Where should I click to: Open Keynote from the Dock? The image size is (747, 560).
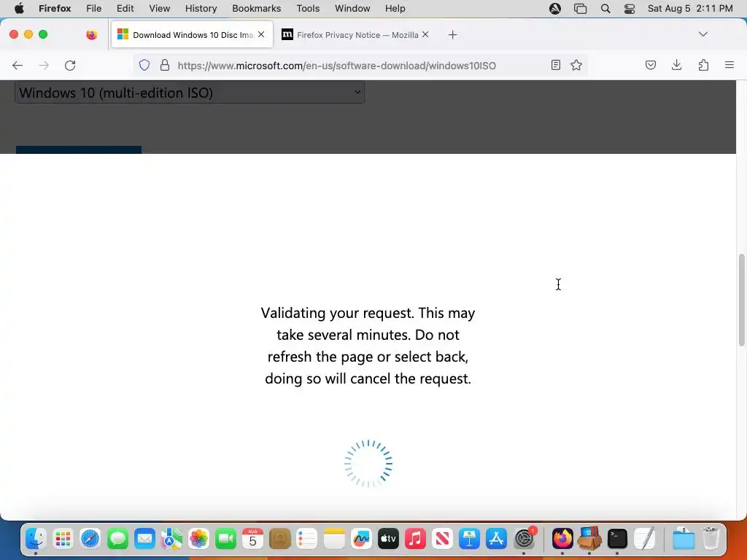(469, 539)
